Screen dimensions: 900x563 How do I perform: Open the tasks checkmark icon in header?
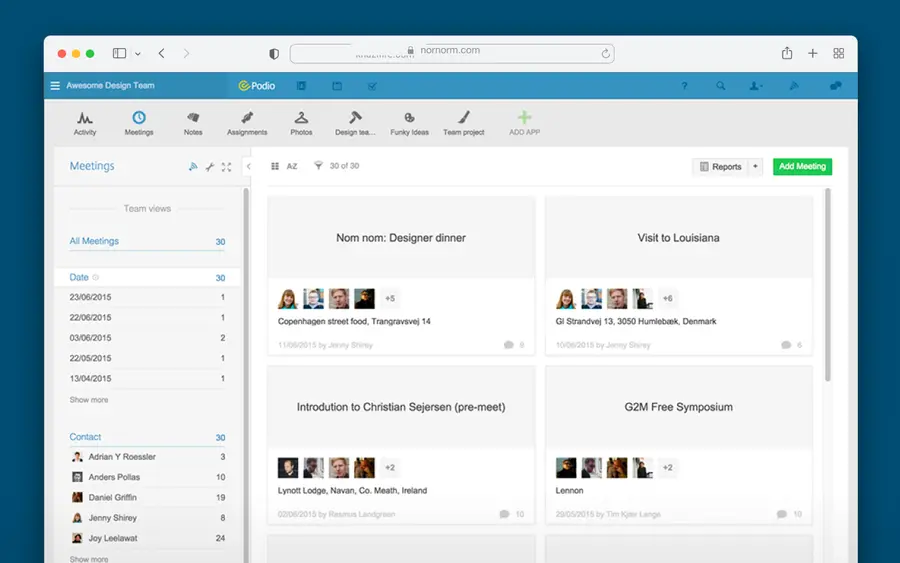pos(372,86)
